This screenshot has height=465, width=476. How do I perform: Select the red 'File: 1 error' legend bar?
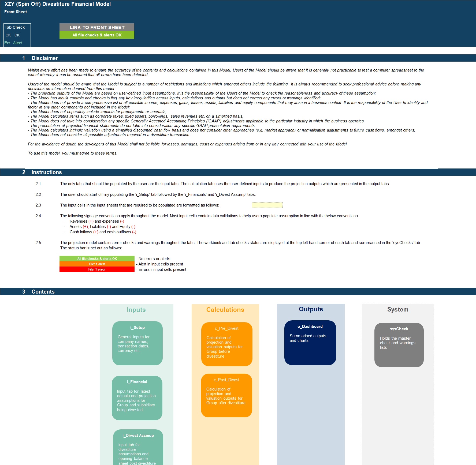coord(97,269)
